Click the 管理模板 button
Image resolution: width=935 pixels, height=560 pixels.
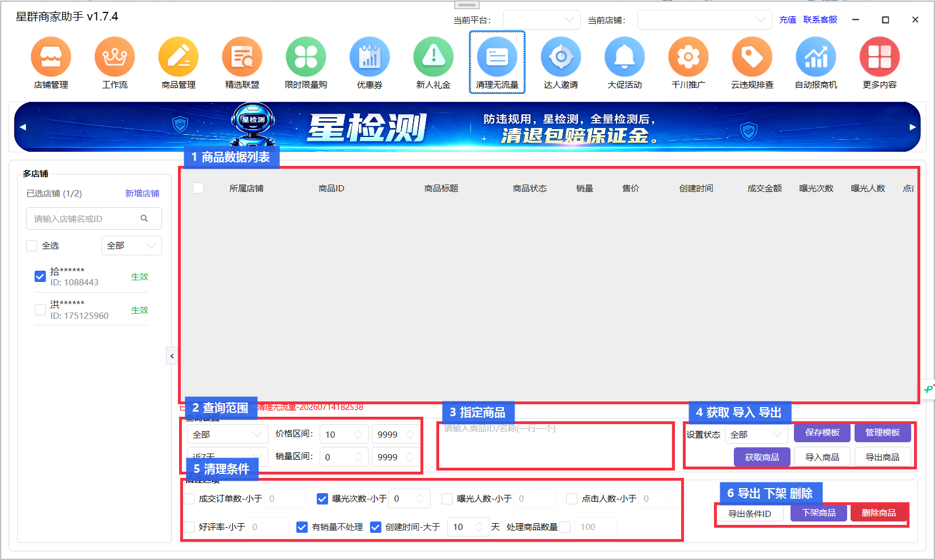click(x=882, y=433)
